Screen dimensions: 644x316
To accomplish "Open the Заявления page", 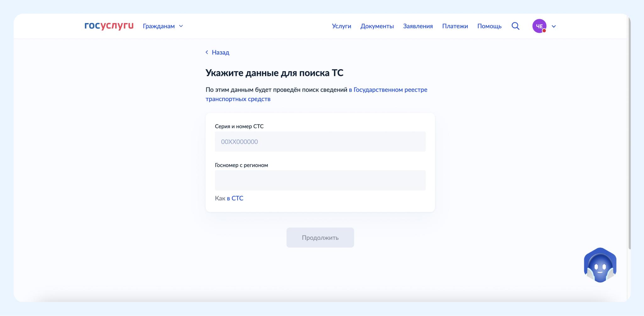I will (x=418, y=26).
